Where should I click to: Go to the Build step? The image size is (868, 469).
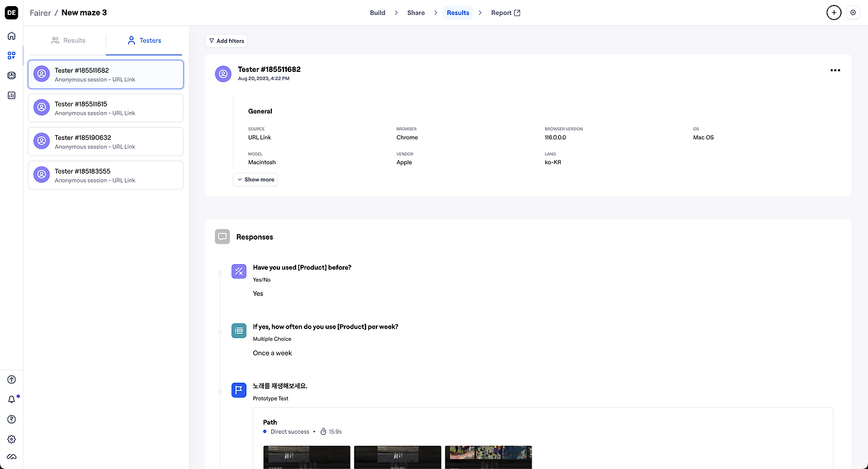[378, 13]
